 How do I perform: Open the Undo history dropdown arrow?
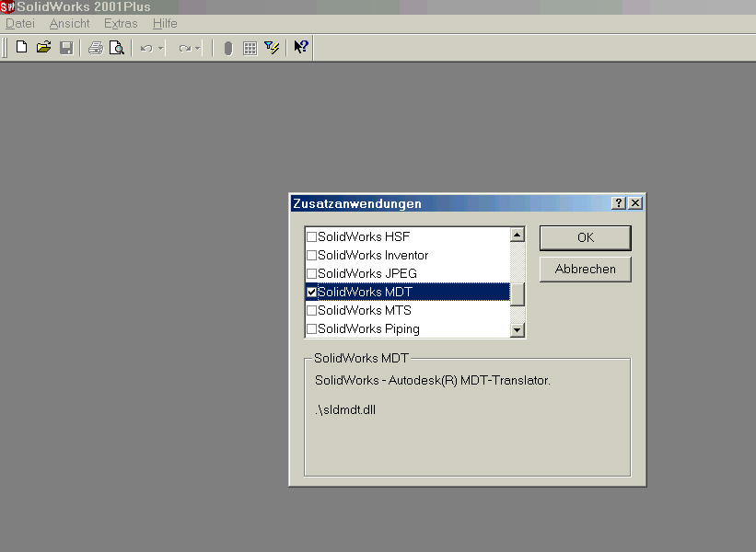(160, 48)
